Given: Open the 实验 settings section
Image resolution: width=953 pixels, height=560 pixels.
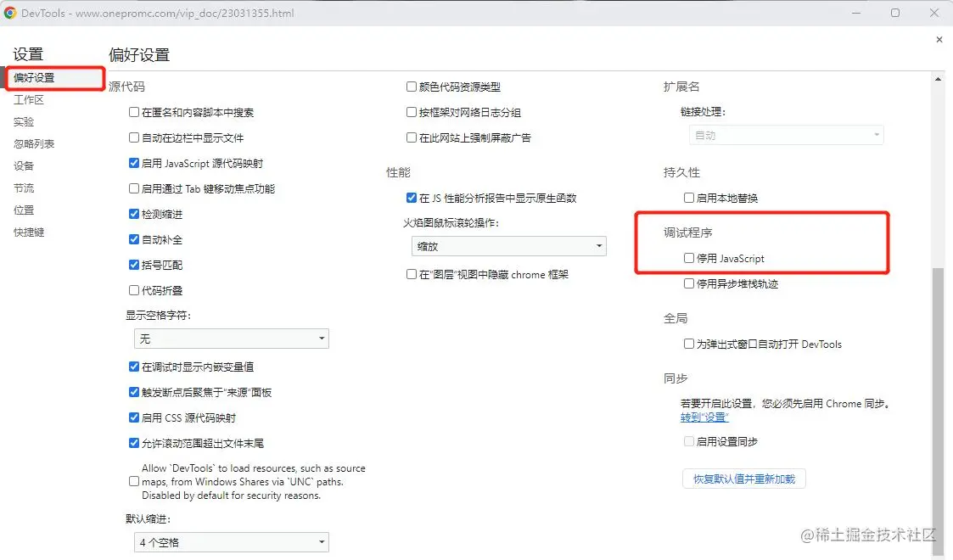Looking at the screenshot, I should tap(24, 121).
